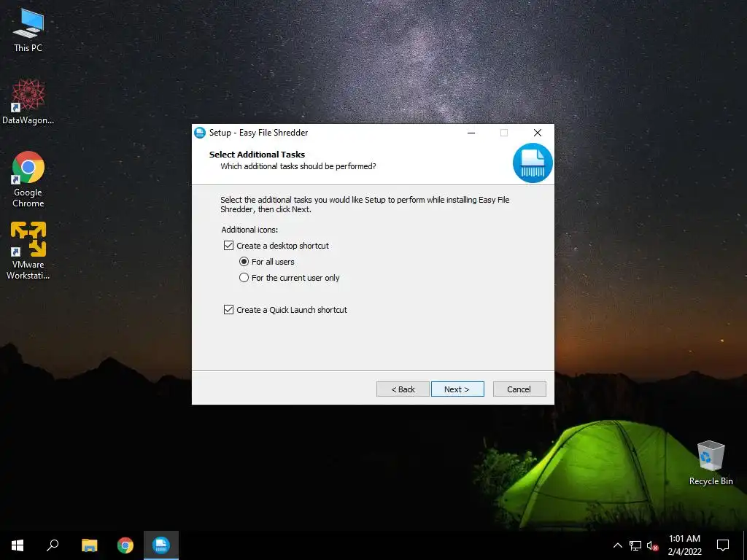Click the Additional icons label
Image resolution: width=747 pixels, height=560 pixels.
[x=249, y=230]
